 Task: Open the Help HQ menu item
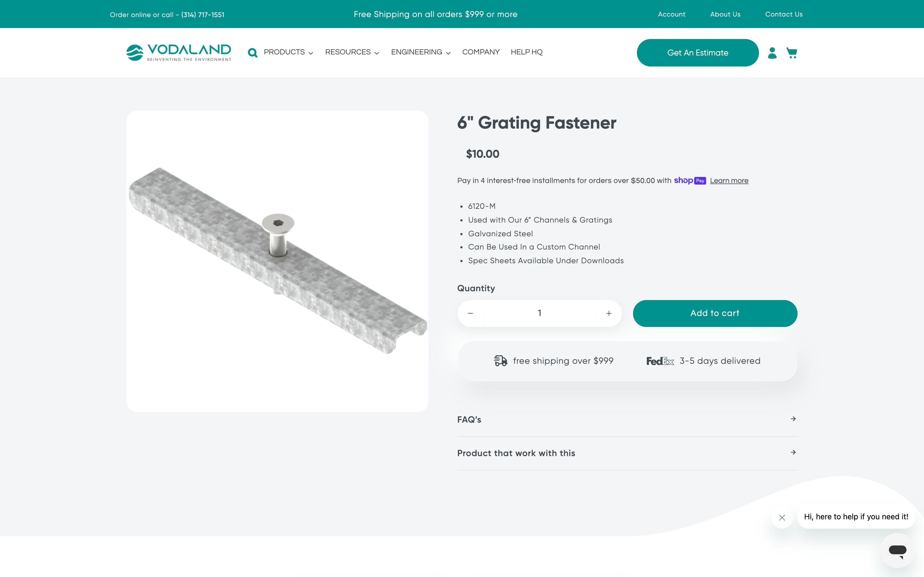527,52
